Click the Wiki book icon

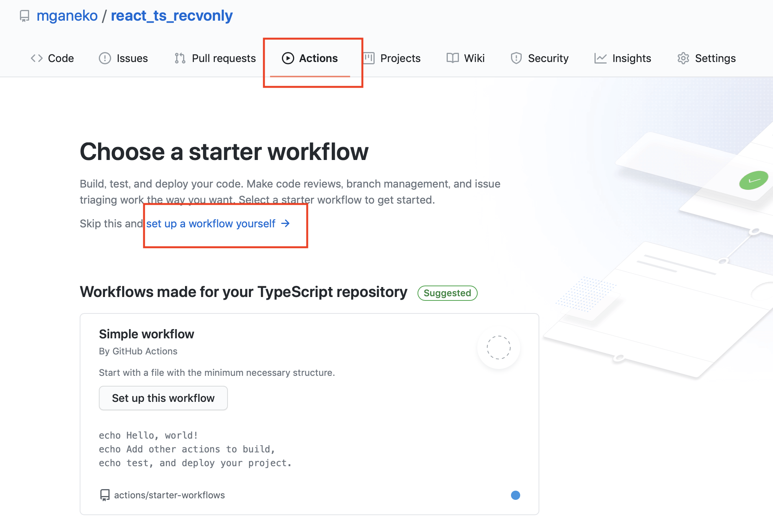[x=453, y=58]
